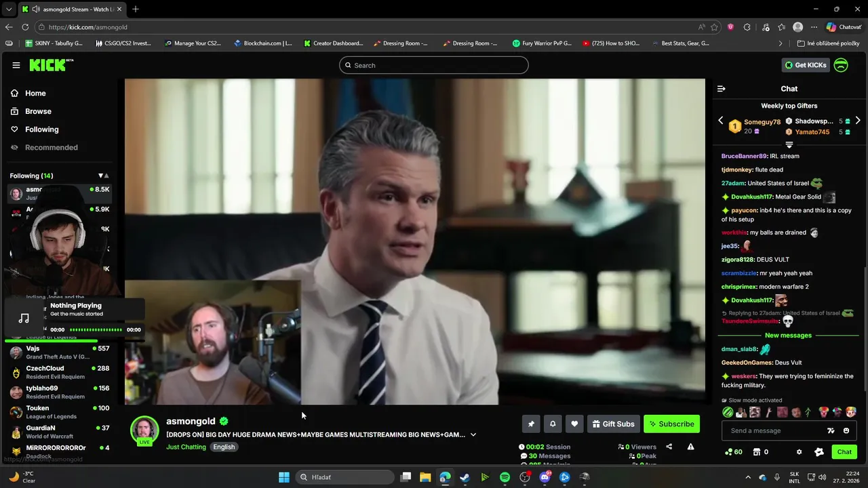This screenshot has width=868, height=488.
Task: Expand the stream title chevron
Action: 473,434
